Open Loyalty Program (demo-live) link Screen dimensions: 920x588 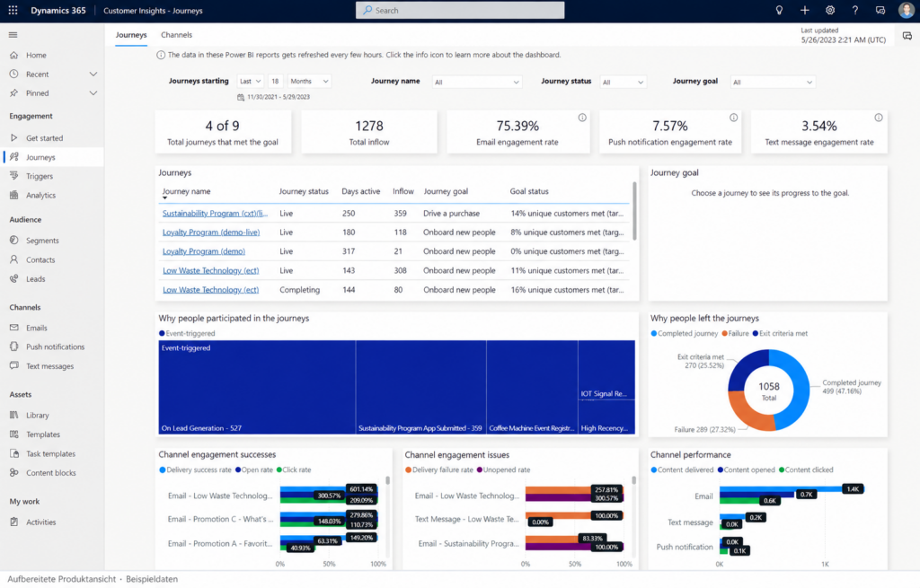click(x=211, y=233)
